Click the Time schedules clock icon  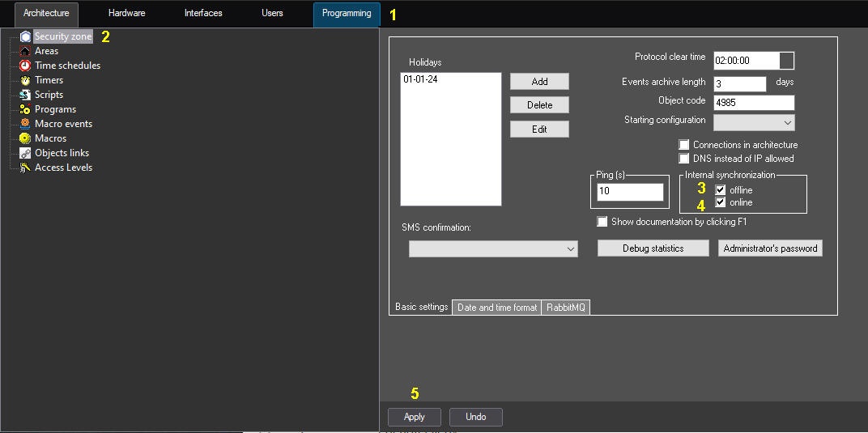25,66
